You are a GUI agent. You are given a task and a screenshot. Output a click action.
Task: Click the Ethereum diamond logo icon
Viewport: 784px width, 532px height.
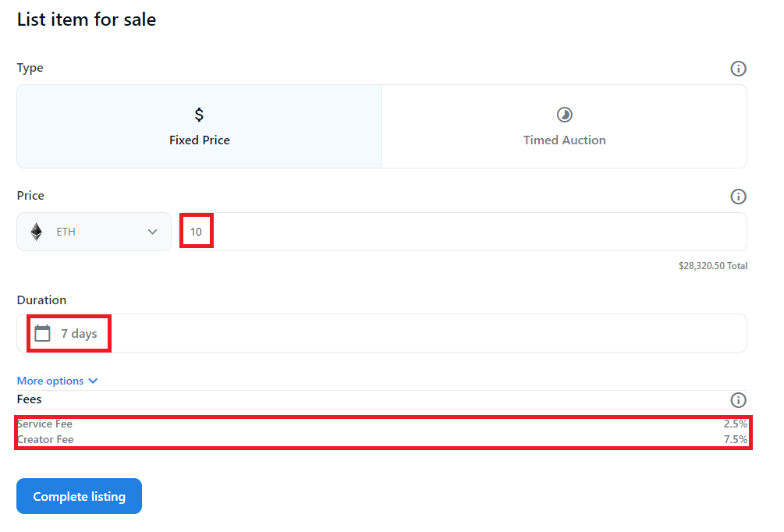(37, 232)
